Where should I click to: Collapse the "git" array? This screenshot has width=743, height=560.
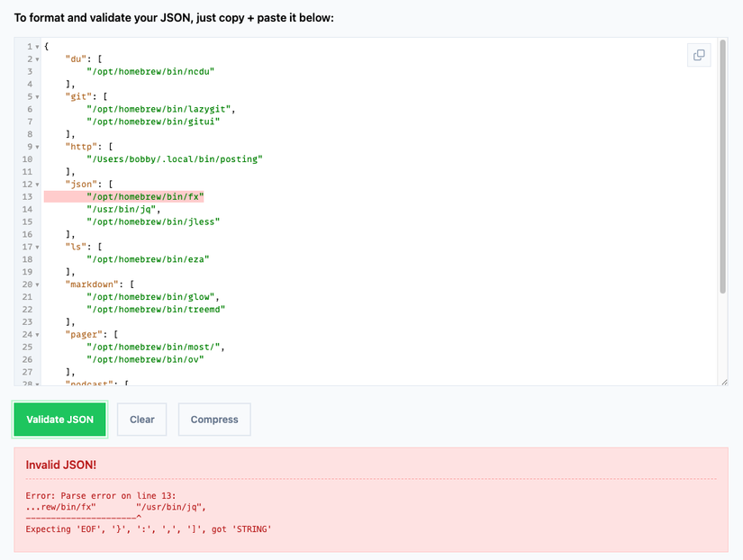36,96
